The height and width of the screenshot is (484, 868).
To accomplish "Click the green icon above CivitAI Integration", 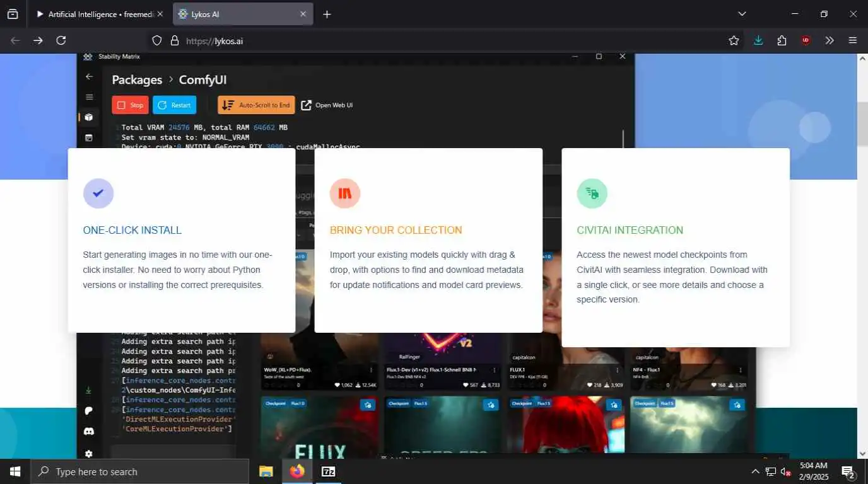I will point(592,193).
